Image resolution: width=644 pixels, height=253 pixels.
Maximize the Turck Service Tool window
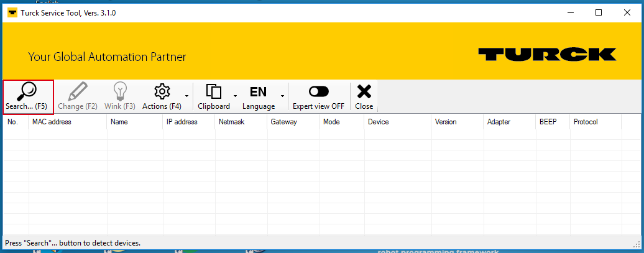(599, 12)
